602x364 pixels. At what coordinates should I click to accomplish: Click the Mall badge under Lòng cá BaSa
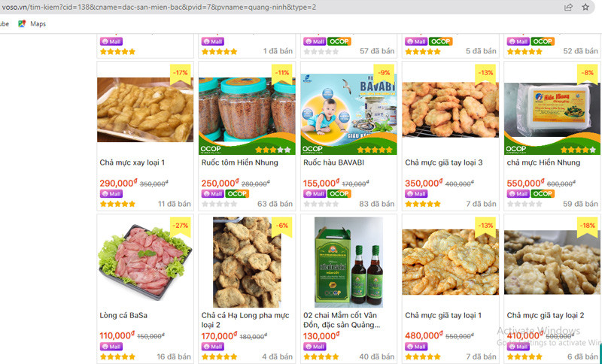(111, 347)
